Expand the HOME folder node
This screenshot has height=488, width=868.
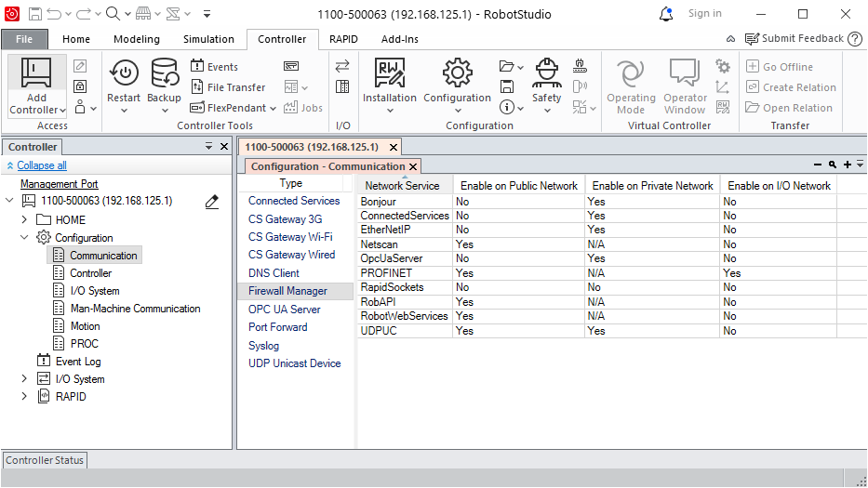25,220
